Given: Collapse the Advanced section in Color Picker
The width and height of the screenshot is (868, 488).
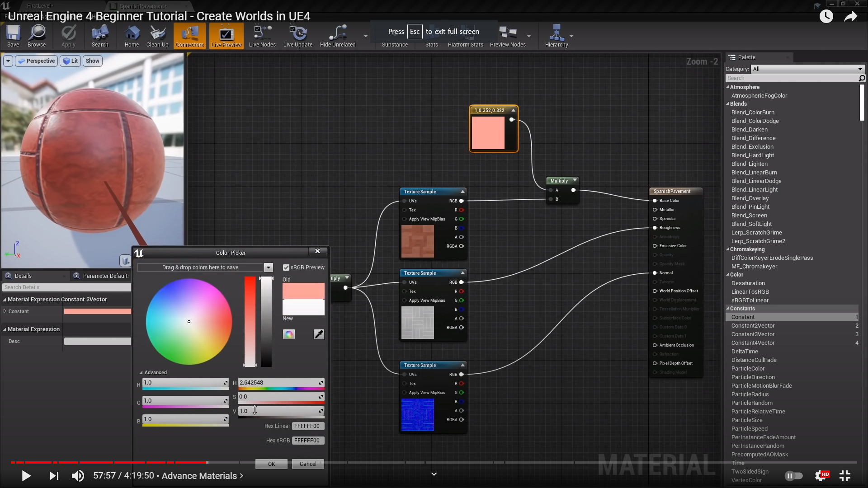Looking at the screenshot, I should 141,373.
